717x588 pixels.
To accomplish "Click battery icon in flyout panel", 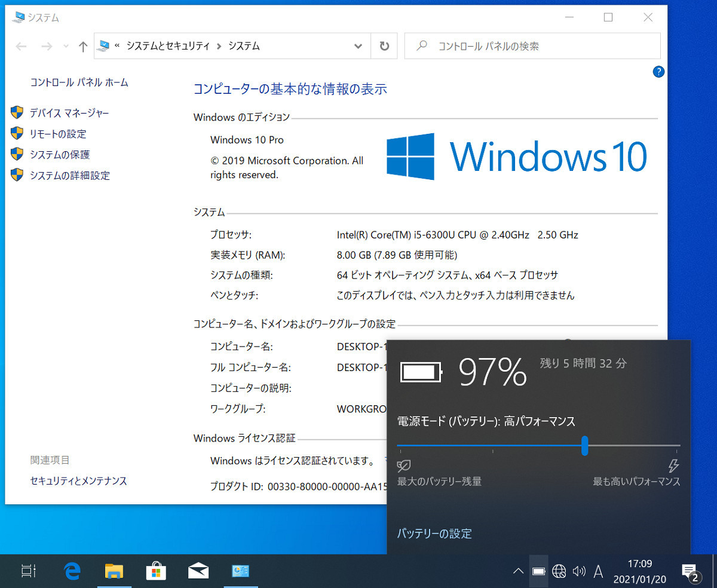I will tap(421, 372).
